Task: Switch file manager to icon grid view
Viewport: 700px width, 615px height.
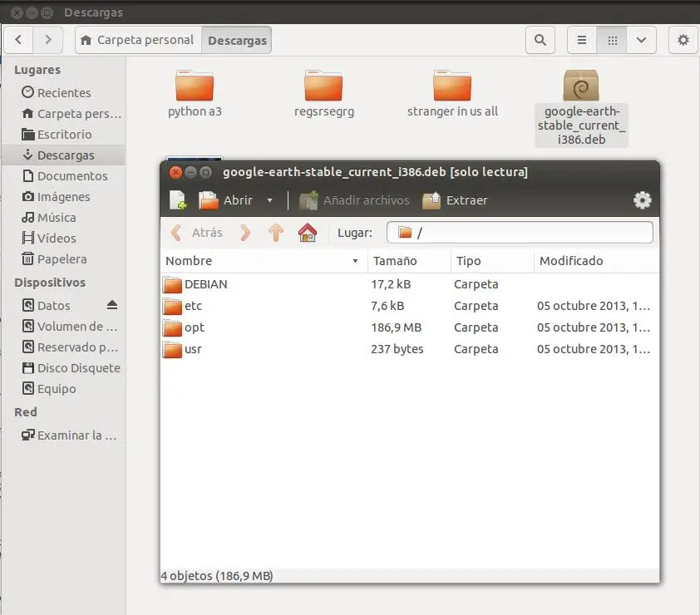Action: tap(612, 40)
